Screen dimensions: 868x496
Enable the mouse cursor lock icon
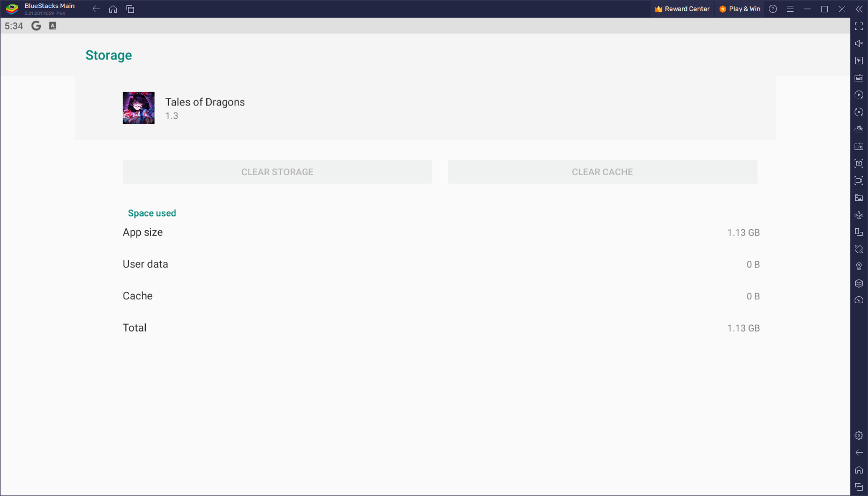[x=859, y=61]
